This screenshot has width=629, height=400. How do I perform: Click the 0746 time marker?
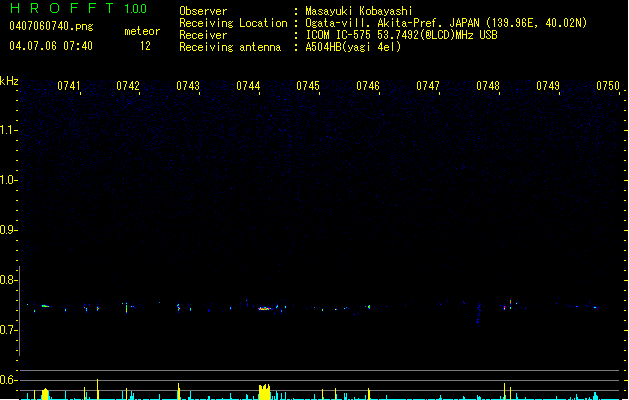368,86
